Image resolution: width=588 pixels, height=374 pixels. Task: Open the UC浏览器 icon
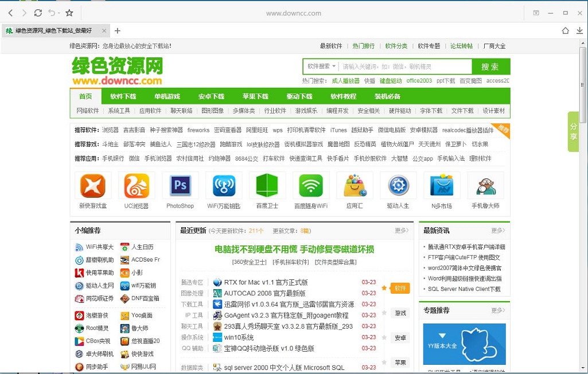[136, 186]
